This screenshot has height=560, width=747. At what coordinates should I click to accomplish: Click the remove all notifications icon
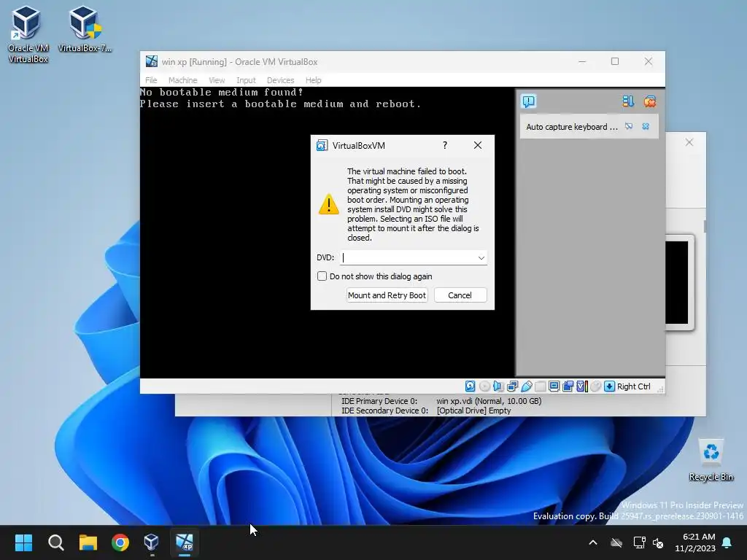pyautogui.click(x=650, y=101)
